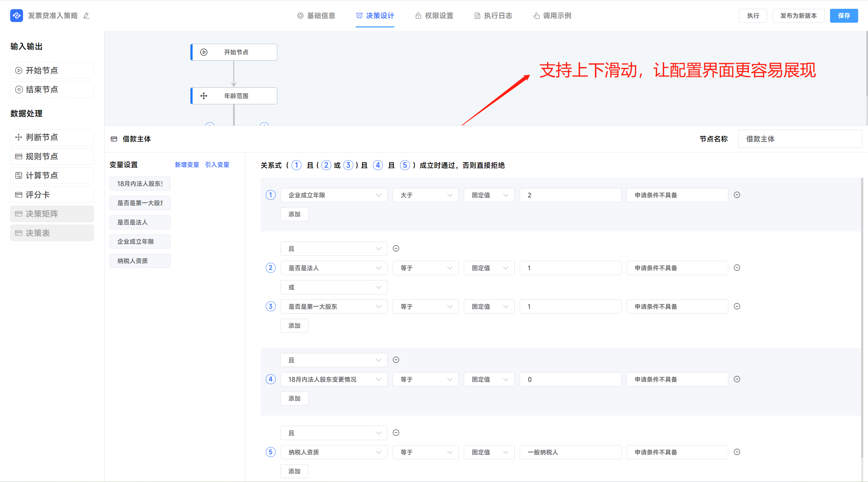This screenshot has height=482, width=868.
Task: Click 添加 button under rule 5
Action: tap(294, 471)
